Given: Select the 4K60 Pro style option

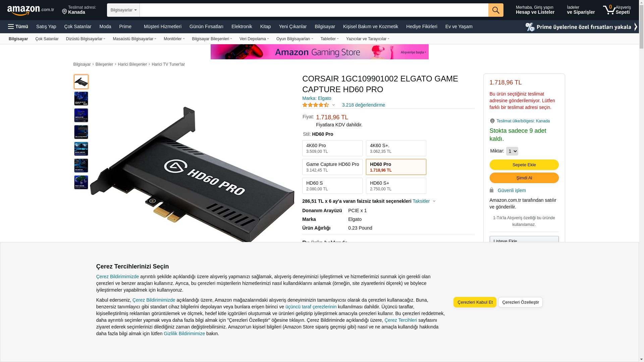Looking at the screenshot, I should [332, 148].
